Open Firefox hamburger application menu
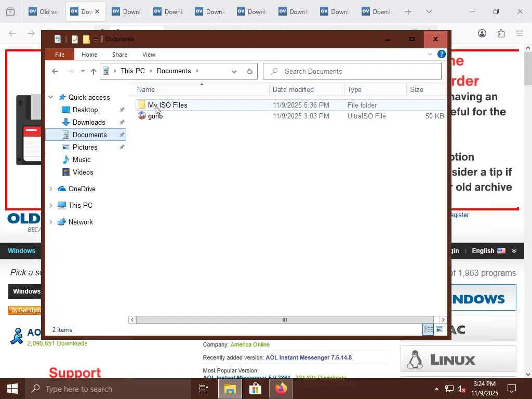 pyautogui.click(x=520, y=33)
